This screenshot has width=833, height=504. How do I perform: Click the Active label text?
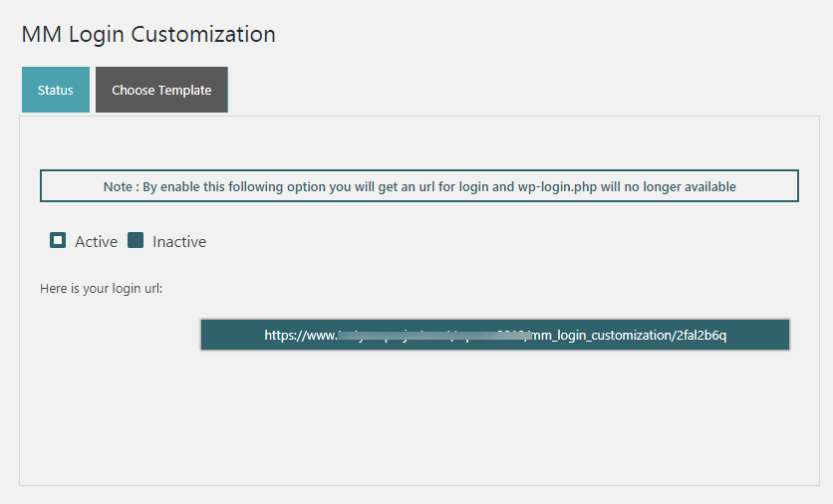point(97,242)
